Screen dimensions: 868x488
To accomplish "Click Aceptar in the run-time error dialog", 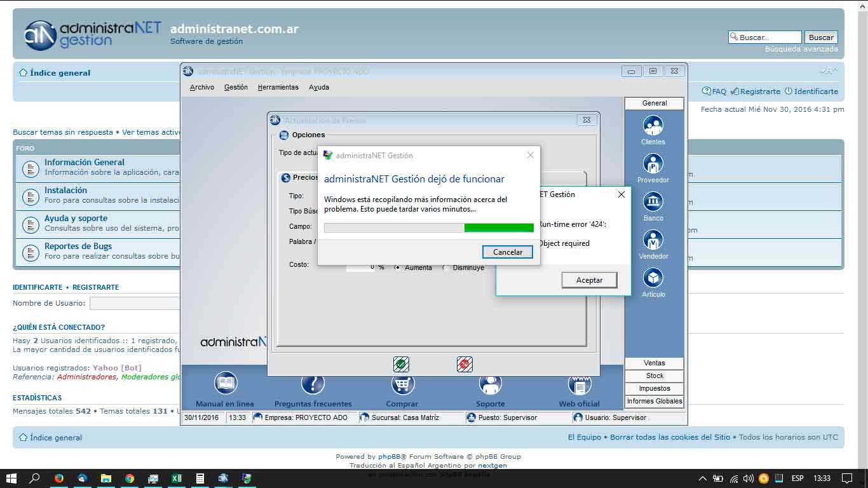I will tap(589, 280).
